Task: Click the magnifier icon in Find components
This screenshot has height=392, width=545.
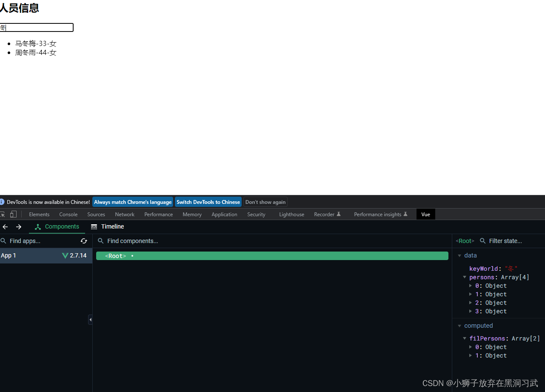Action: (101, 241)
